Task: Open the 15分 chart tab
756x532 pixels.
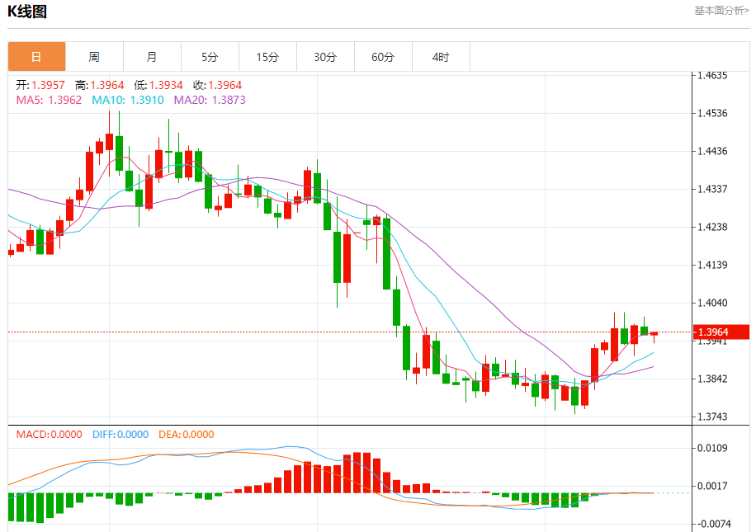Action: 268,57
